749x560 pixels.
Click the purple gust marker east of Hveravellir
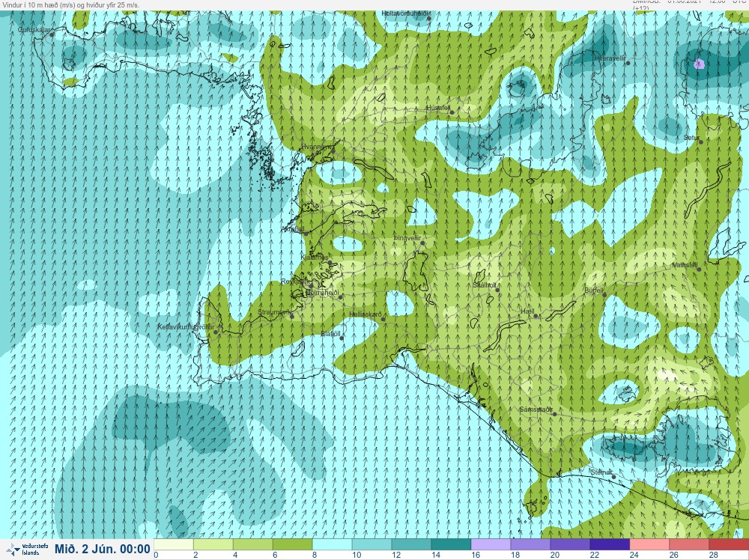pyautogui.click(x=699, y=64)
